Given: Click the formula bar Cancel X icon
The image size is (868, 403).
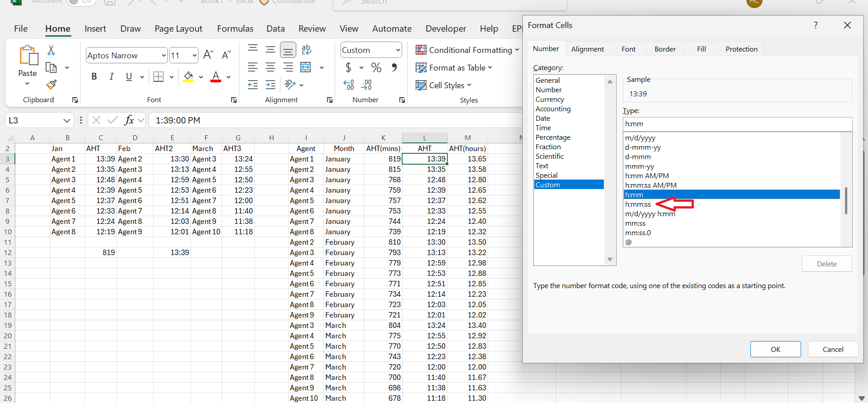Looking at the screenshot, I should click(x=96, y=120).
